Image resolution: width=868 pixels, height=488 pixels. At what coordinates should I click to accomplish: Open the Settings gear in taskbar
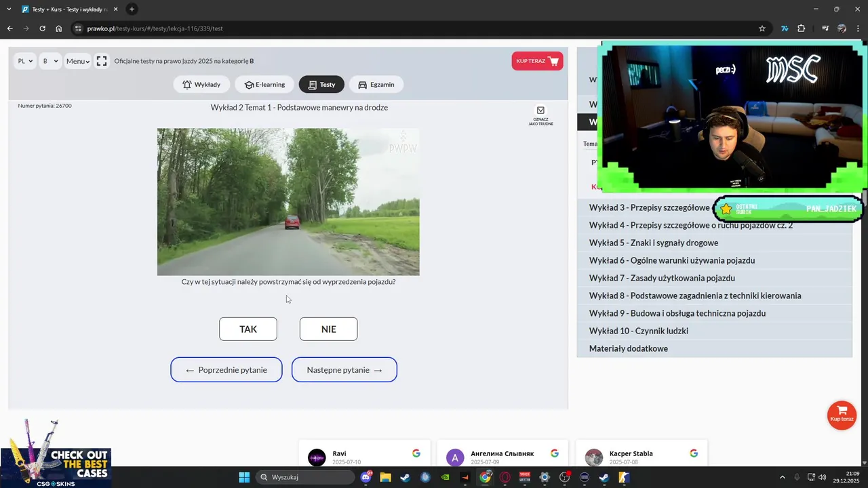click(x=545, y=477)
